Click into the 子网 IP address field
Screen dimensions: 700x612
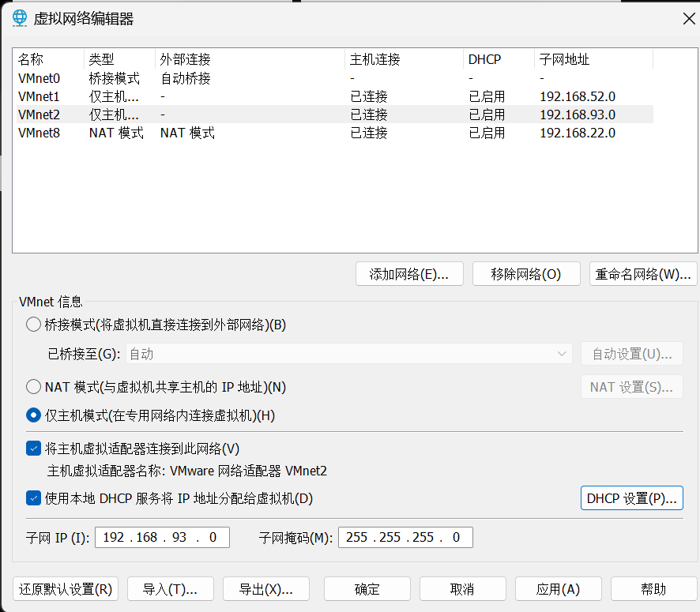162,538
